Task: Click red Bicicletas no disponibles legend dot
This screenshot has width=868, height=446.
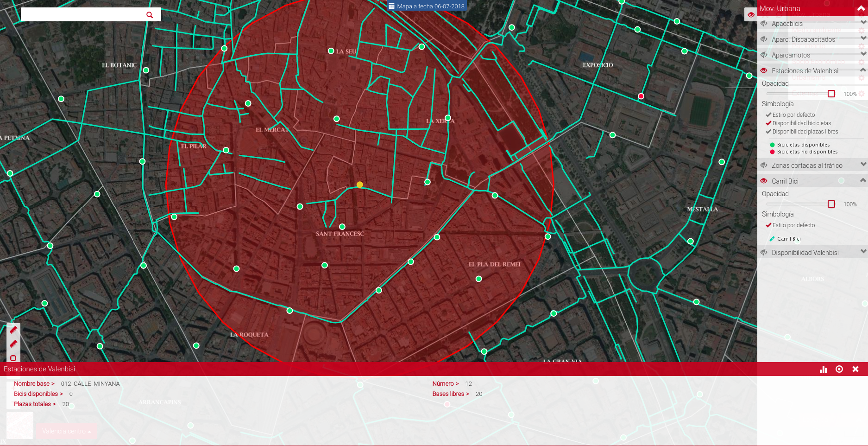Action: tap(772, 152)
